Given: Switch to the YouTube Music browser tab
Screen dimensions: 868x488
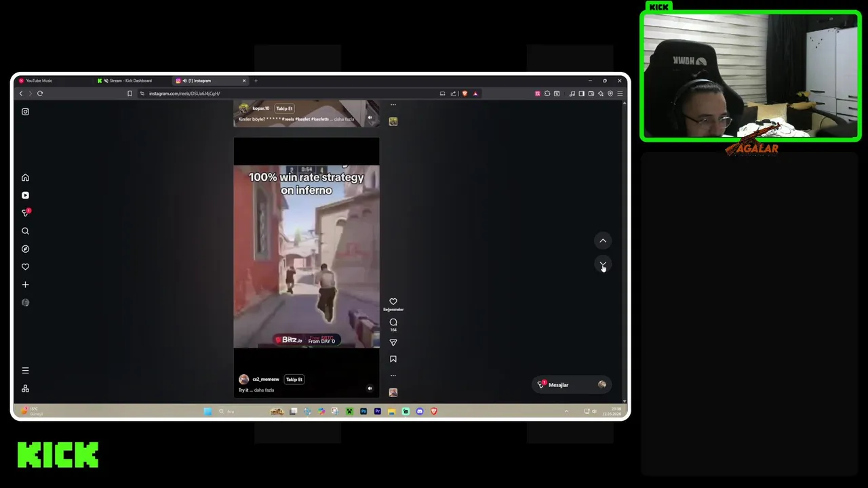Looking at the screenshot, I should 54,81.
